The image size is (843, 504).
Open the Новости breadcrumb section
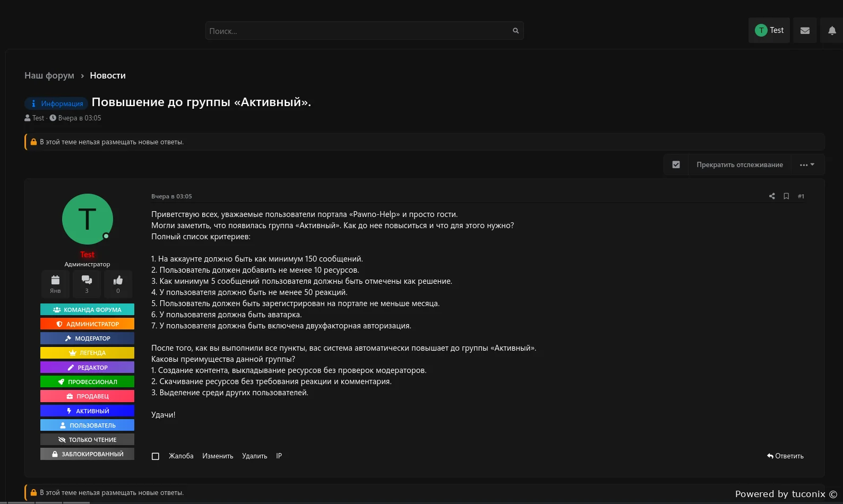point(108,75)
